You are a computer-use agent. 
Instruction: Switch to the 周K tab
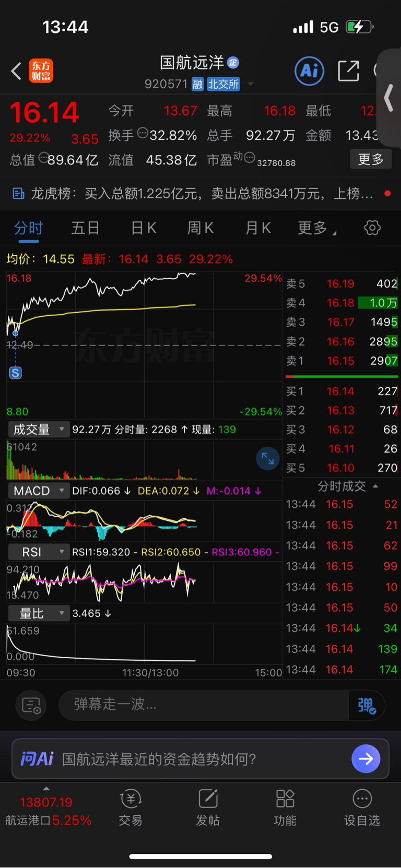pyautogui.click(x=200, y=228)
